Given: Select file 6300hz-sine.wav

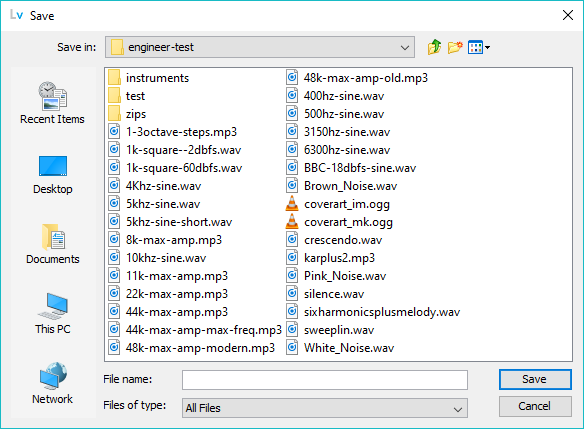Looking at the screenshot, I should pos(338,150).
